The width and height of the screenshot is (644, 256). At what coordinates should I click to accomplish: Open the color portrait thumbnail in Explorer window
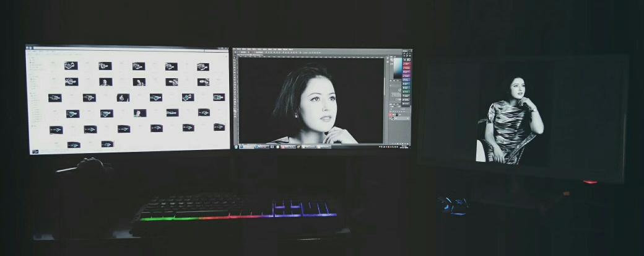pyautogui.click(x=140, y=113)
